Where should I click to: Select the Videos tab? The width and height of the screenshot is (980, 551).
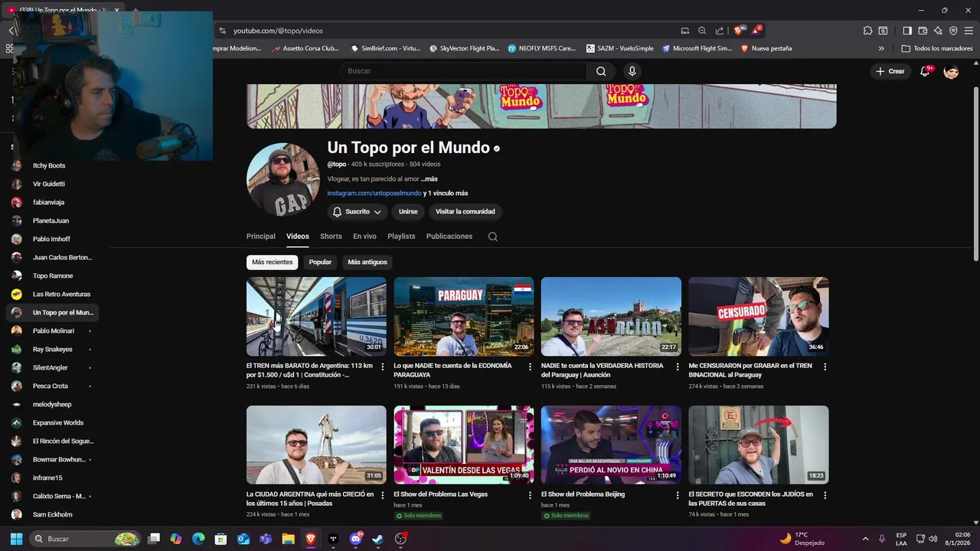click(x=298, y=236)
